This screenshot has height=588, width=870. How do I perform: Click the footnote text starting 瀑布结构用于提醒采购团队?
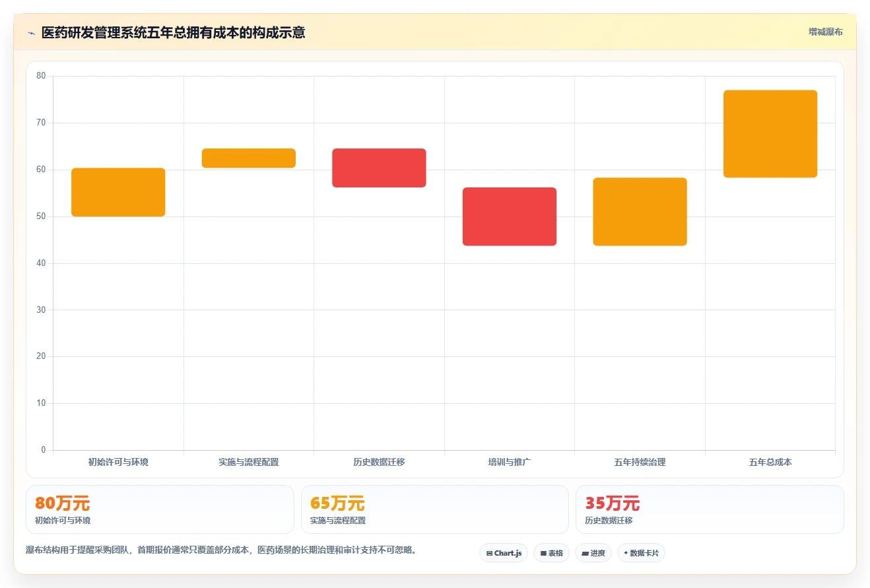[x=221, y=550]
